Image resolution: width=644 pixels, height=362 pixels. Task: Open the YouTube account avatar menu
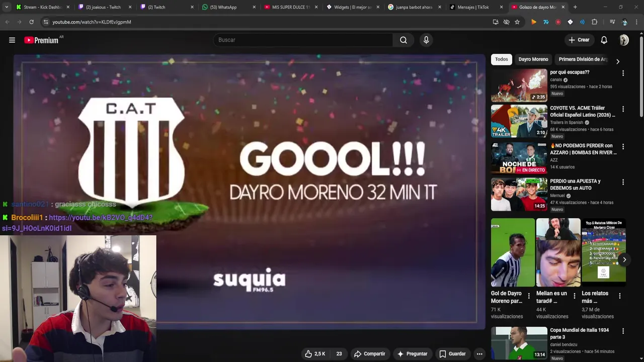tap(624, 40)
